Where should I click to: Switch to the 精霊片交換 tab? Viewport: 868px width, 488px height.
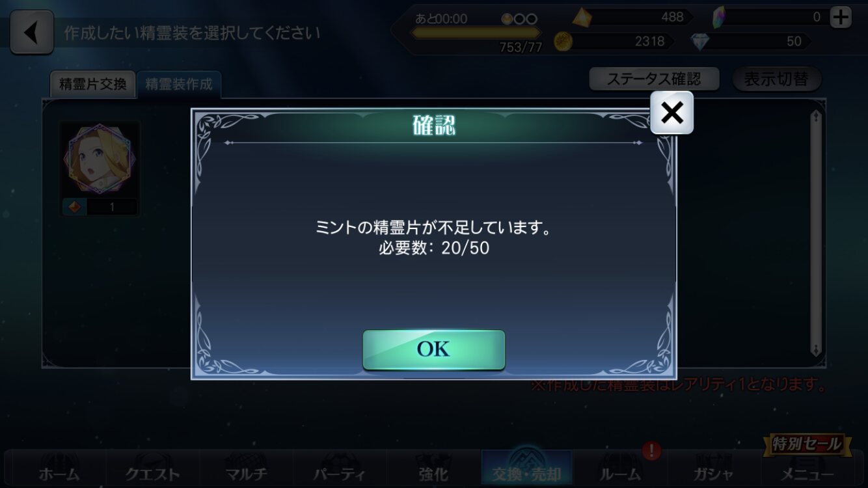click(x=92, y=85)
